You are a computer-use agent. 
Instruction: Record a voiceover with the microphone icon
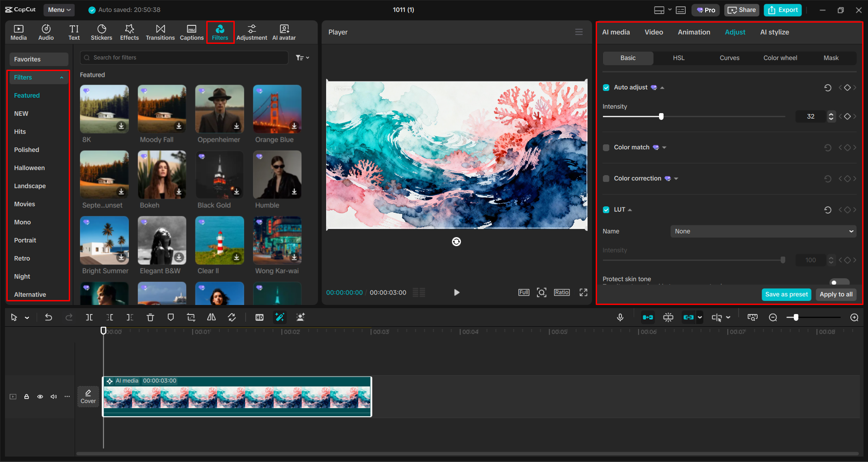tap(620, 317)
